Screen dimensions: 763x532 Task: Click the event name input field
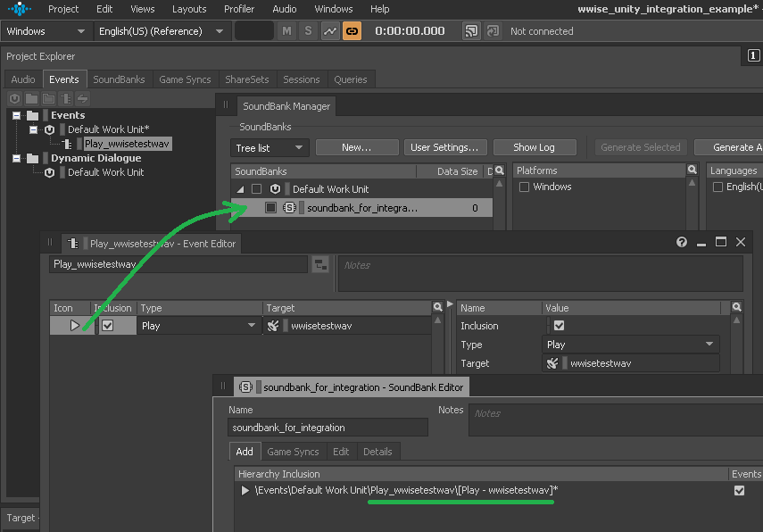178,264
